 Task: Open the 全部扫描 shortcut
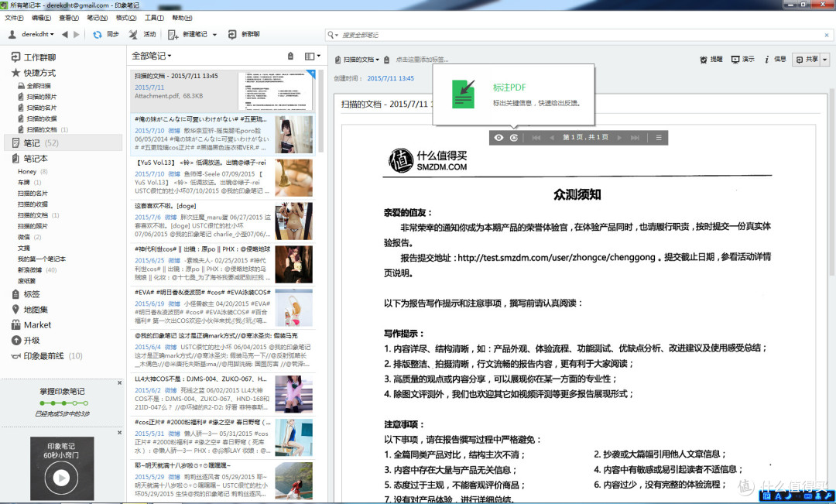[35, 86]
